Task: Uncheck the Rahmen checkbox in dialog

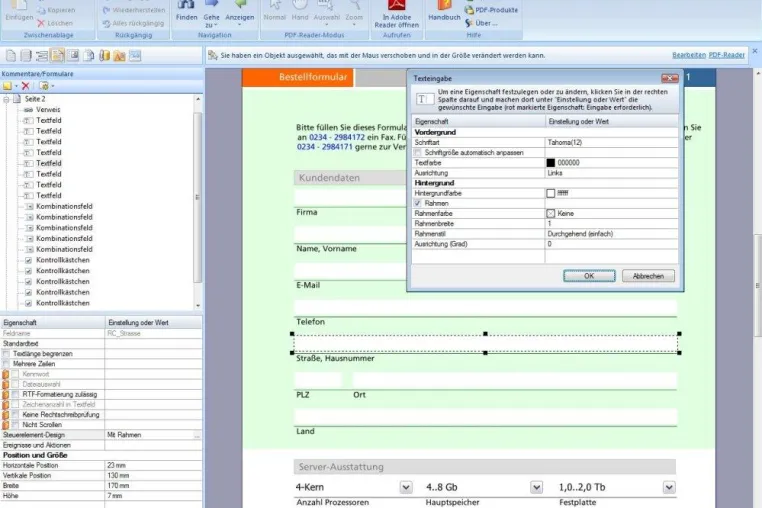Action: click(x=418, y=203)
